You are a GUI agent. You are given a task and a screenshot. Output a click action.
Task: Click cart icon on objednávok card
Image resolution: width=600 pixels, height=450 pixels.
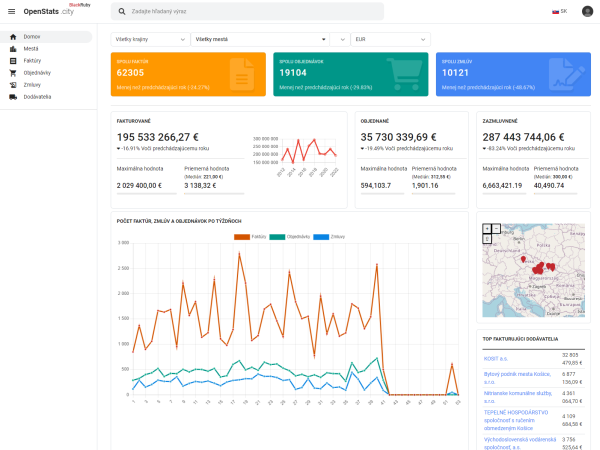405,74
